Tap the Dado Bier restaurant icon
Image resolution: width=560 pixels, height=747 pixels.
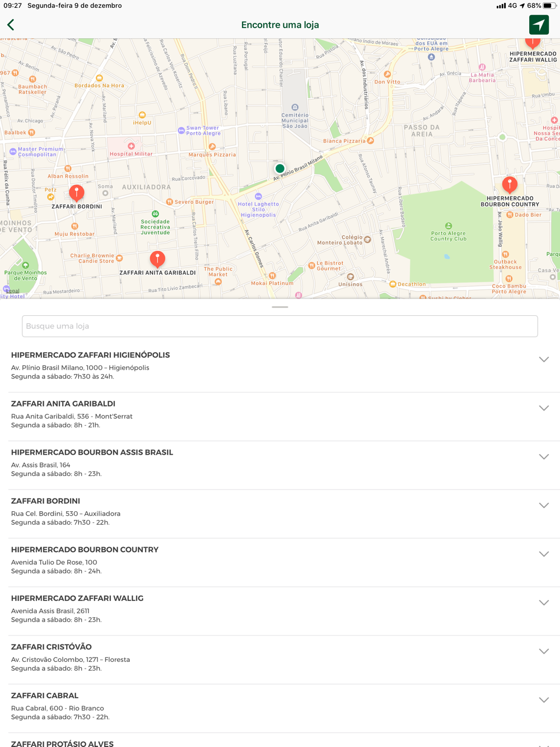point(510,214)
